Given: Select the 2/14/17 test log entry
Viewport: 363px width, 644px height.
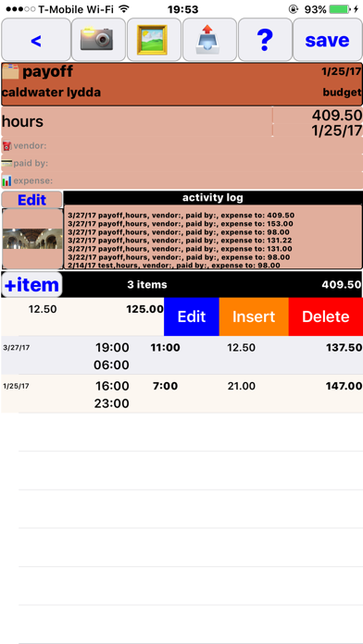Looking at the screenshot, I should [x=173, y=266].
